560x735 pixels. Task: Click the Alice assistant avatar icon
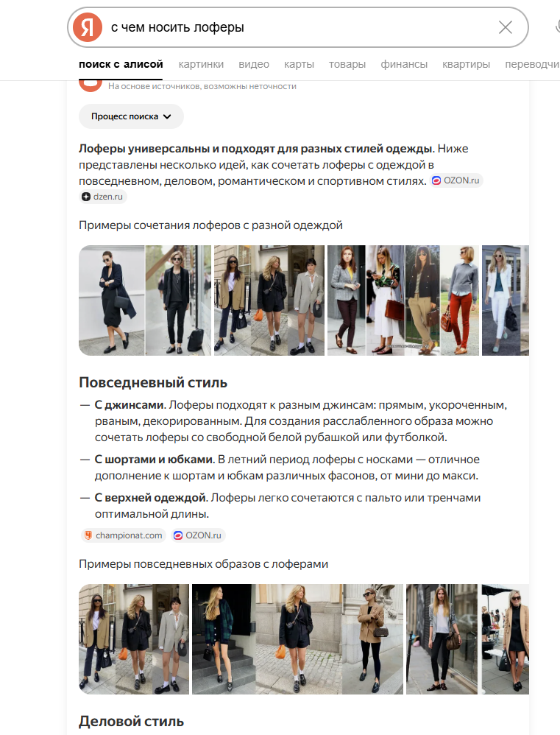(91, 85)
